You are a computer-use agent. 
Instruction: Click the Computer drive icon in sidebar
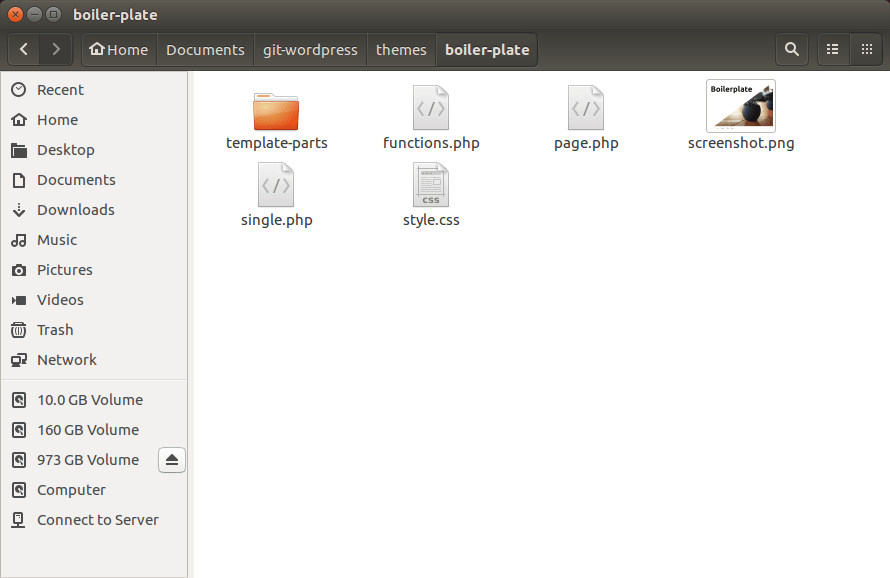coord(19,490)
